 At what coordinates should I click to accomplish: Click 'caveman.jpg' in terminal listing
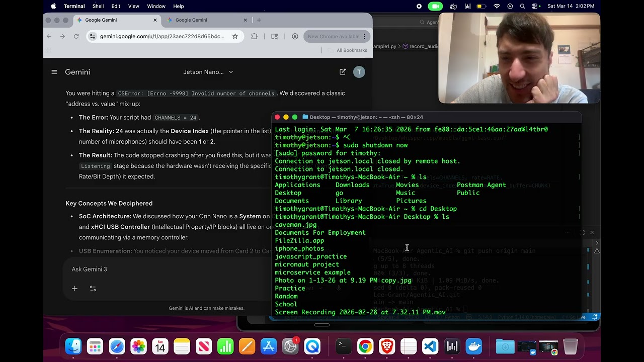[296, 225]
